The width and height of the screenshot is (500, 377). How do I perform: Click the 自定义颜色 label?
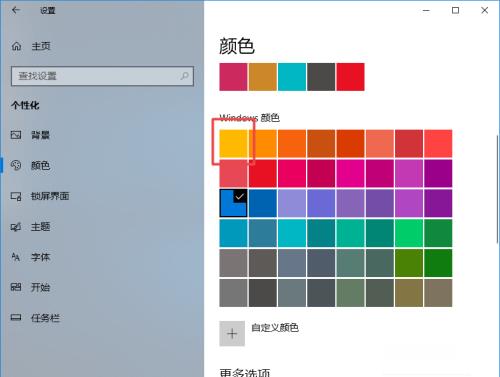pyautogui.click(x=275, y=328)
